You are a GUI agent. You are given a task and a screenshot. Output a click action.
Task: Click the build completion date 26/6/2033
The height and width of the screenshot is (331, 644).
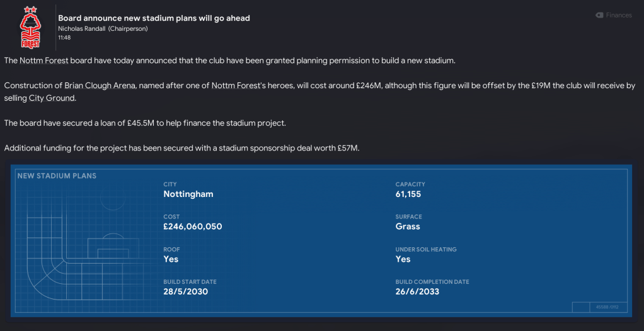pyautogui.click(x=417, y=292)
